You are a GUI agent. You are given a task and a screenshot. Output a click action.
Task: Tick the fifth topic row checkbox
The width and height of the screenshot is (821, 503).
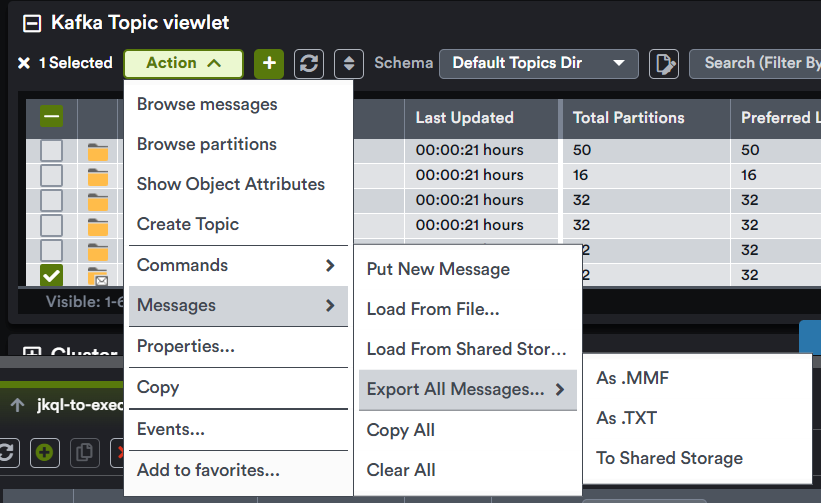(x=51, y=250)
